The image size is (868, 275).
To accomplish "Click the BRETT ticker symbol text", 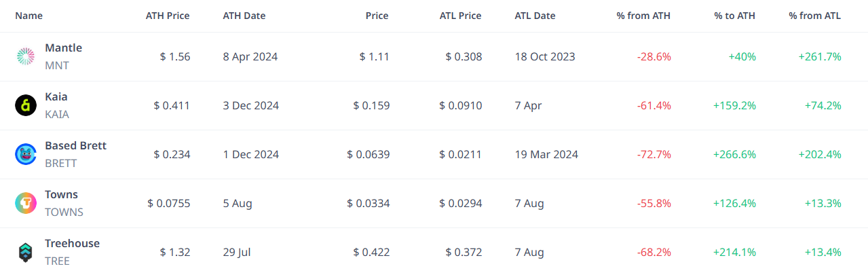I will [x=61, y=163].
